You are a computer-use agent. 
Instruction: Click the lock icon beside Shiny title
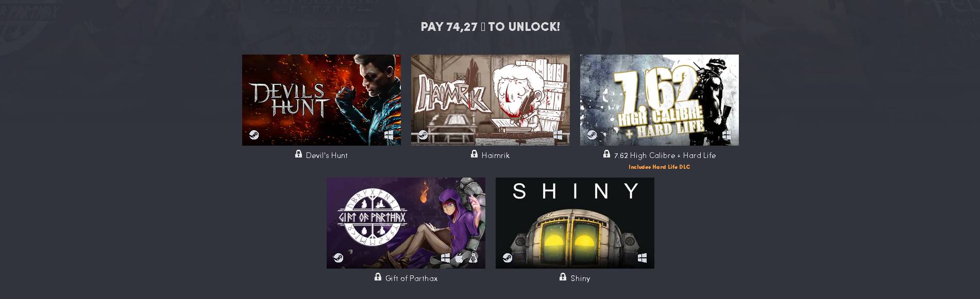point(563,277)
